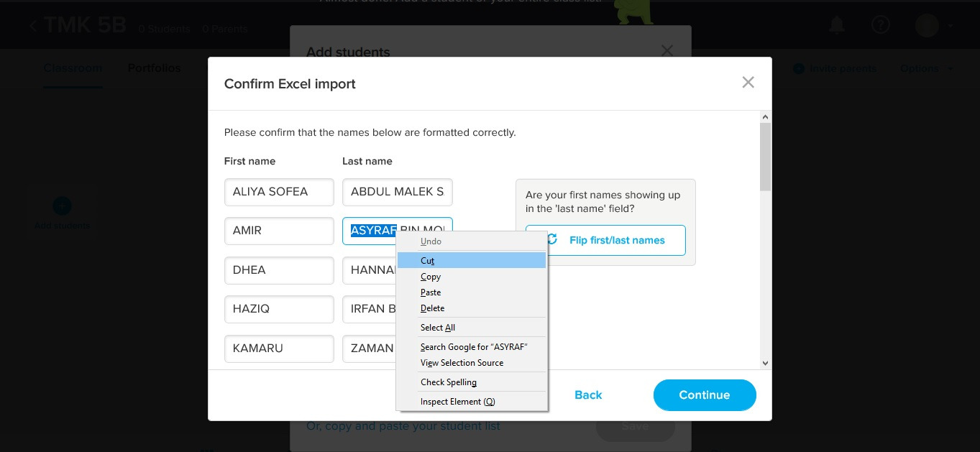Click the notification bell icon
Viewport: 980px width, 452px height.
click(837, 25)
